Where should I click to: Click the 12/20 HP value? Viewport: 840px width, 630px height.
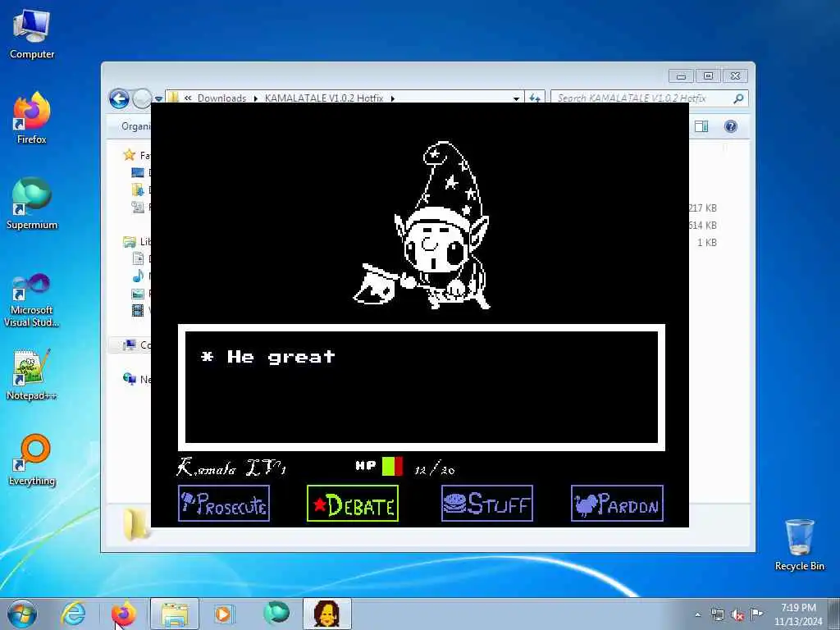click(435, 469)
